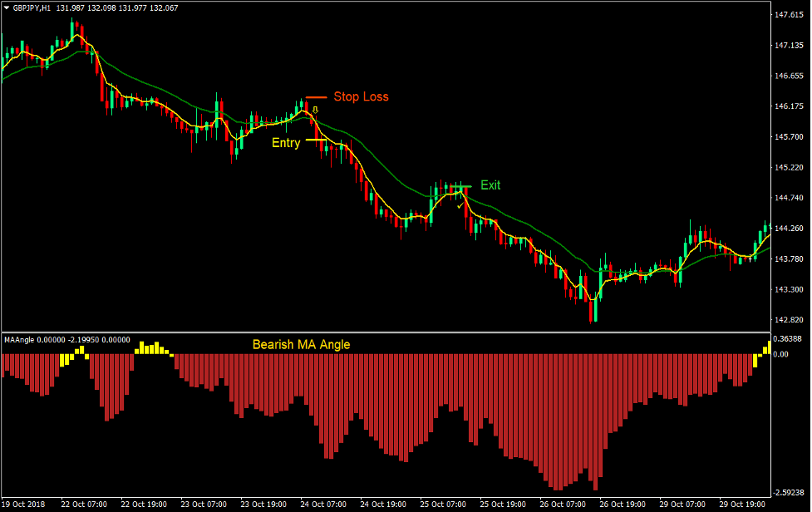
Task: Click the 147.615 price scale value
Action: tap(788, 13)
